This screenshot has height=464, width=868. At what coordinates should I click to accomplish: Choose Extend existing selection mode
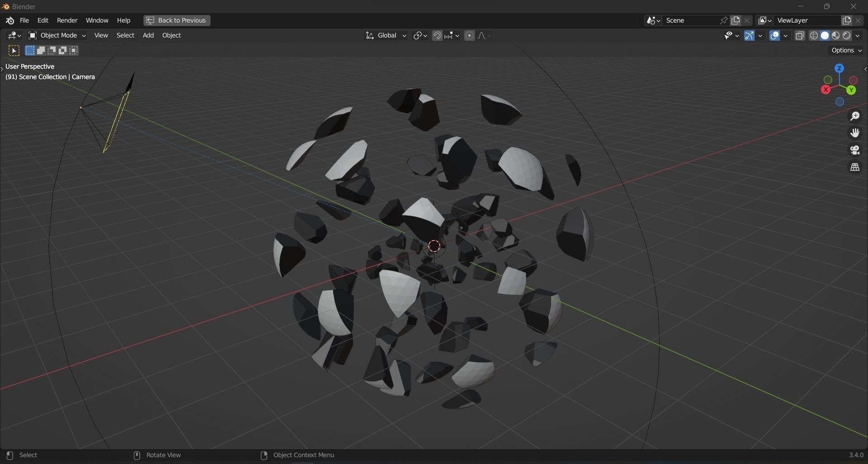click(41, 51)
